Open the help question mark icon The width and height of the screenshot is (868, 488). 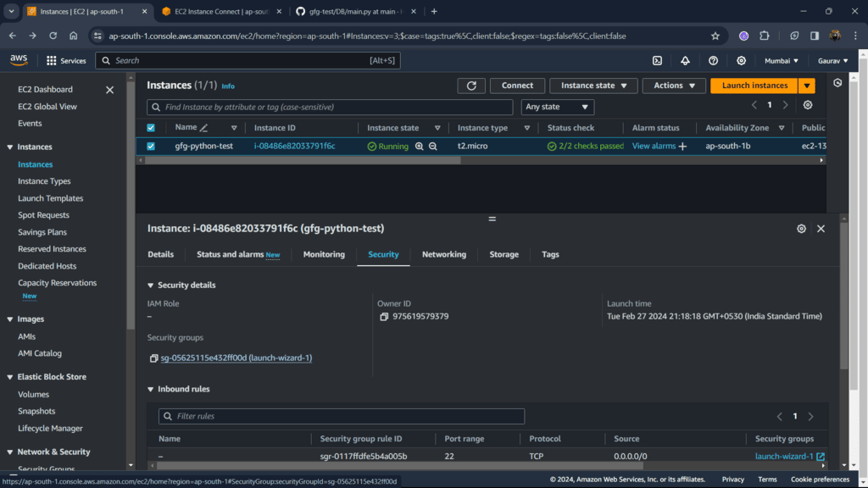pyautogui.click(x=713, y=61)
